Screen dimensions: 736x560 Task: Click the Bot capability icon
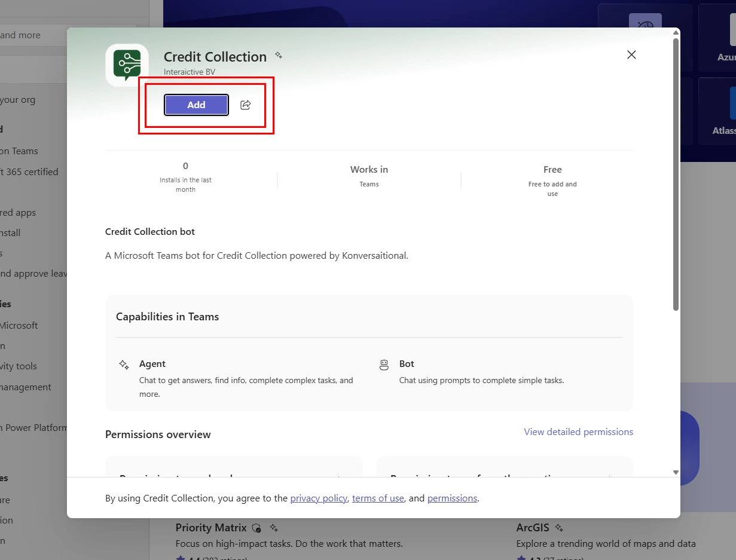(x=384, y=365)
